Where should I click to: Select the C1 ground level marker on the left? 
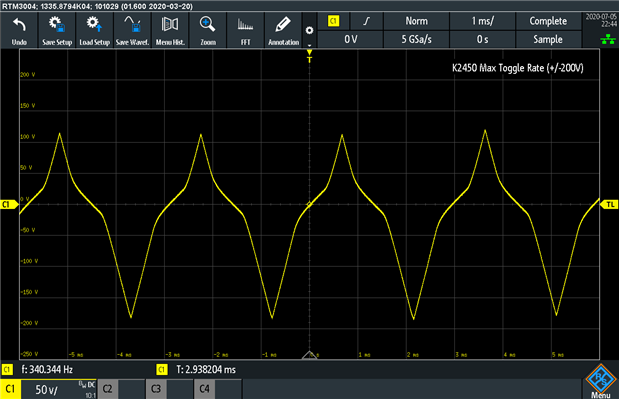point(9,204)
